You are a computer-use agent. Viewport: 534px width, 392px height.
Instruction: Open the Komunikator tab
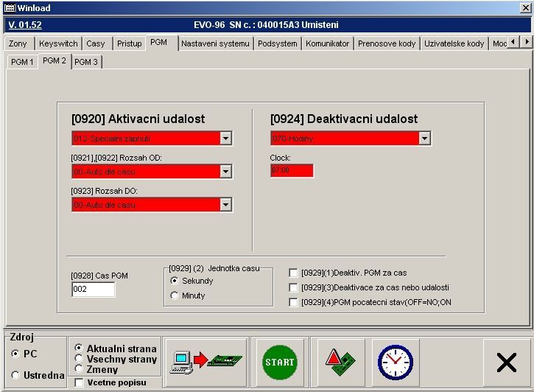click(x=327, y=43)
